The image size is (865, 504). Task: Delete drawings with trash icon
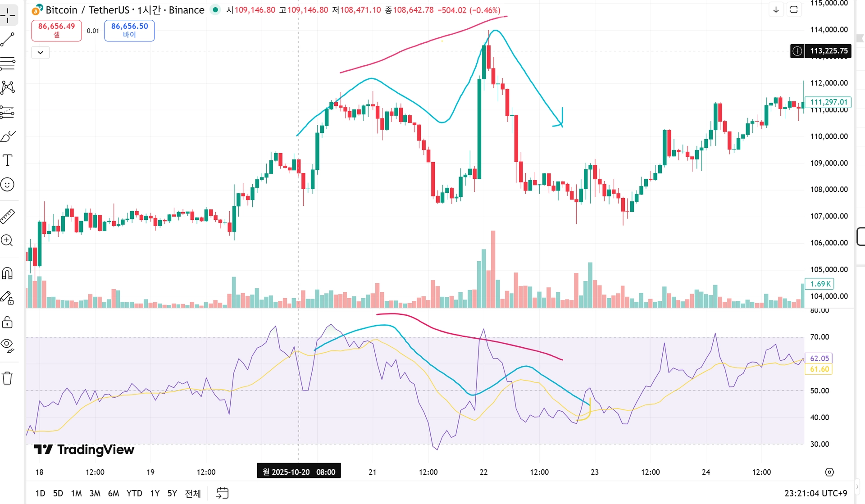click(8, 378)
